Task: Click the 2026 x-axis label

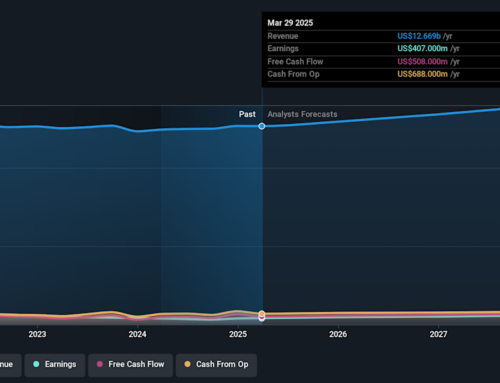Action: 338,334
